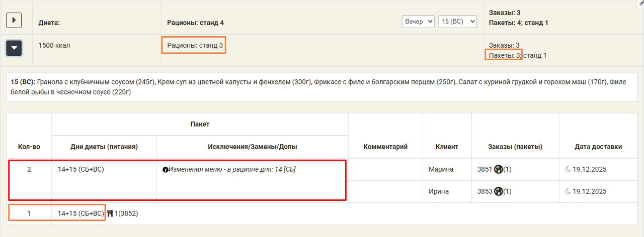The width and height of the screenshot is (644, 237).
Task: Click order number 3853
Action: click(x=485, y=191)
